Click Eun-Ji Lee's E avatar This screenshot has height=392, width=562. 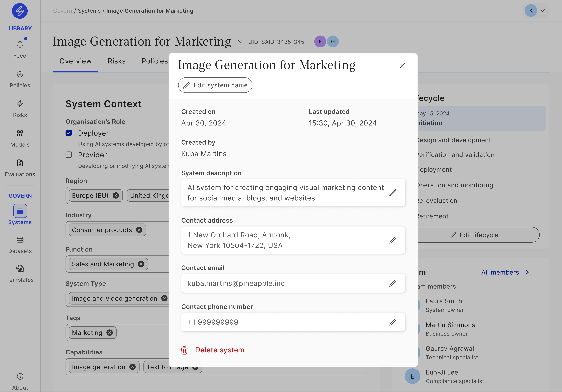point(412,376)
